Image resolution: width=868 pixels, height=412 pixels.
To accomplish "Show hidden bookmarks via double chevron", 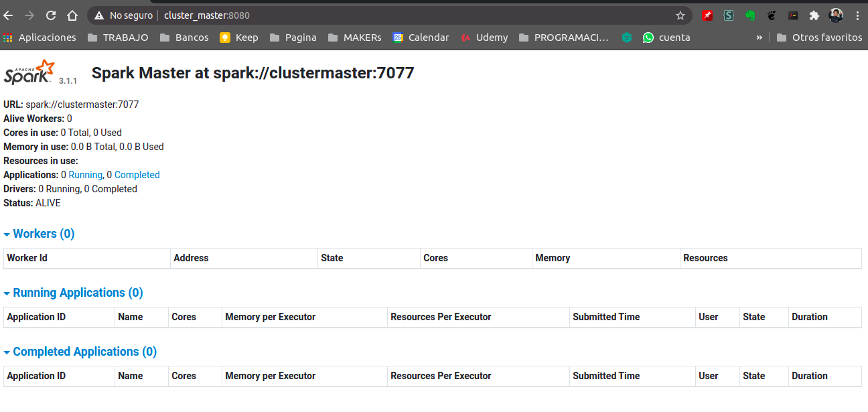I will [759, 38].
